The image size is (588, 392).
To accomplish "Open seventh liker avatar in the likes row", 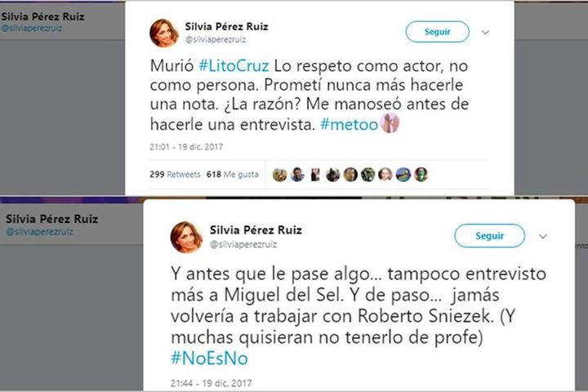I will click(385, 175).
